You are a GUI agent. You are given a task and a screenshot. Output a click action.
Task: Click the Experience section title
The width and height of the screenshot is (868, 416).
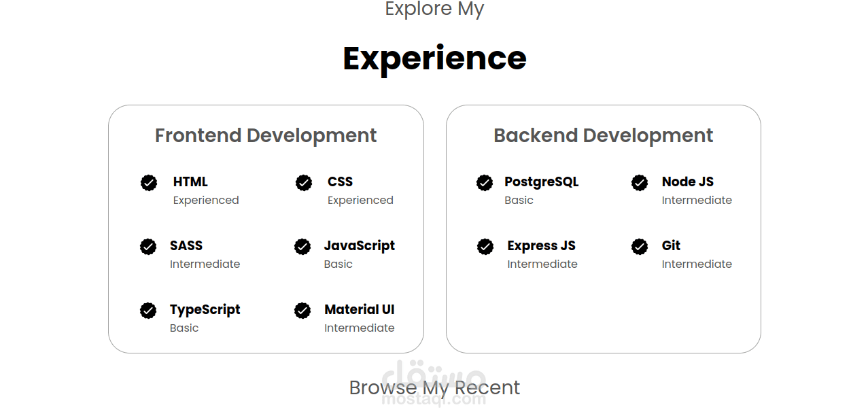(434, 58)
